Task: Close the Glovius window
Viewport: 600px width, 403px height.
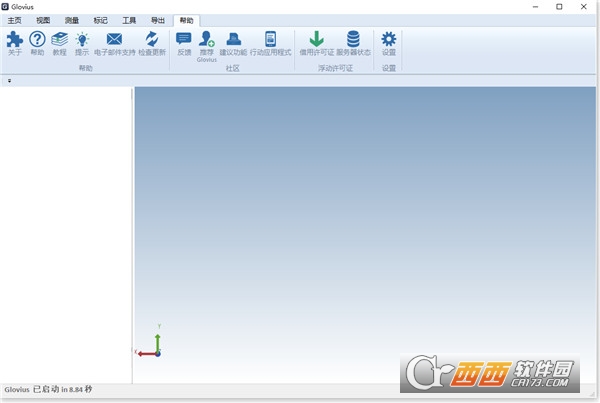Action: pos(584,7)
